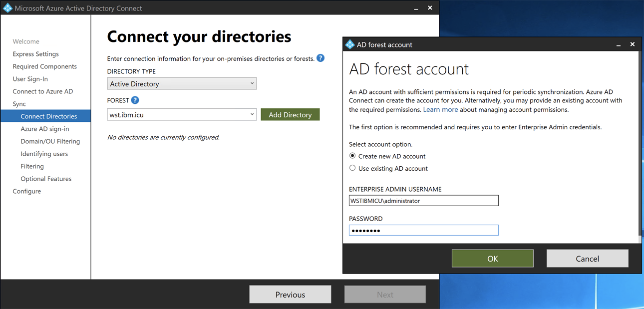Open the Optional Features step
The image size is (644, 309).
46,179
